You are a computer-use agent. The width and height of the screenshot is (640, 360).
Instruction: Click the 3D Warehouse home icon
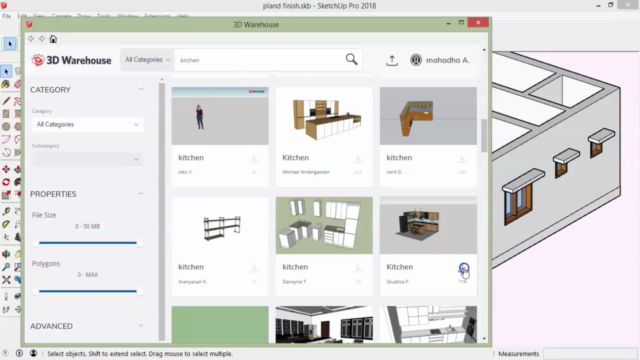53,39
